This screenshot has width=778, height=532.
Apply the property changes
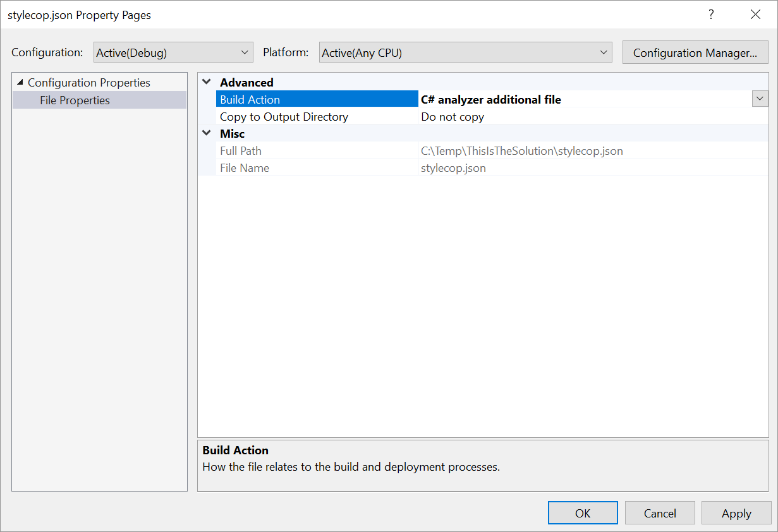(x=736, y=512)
